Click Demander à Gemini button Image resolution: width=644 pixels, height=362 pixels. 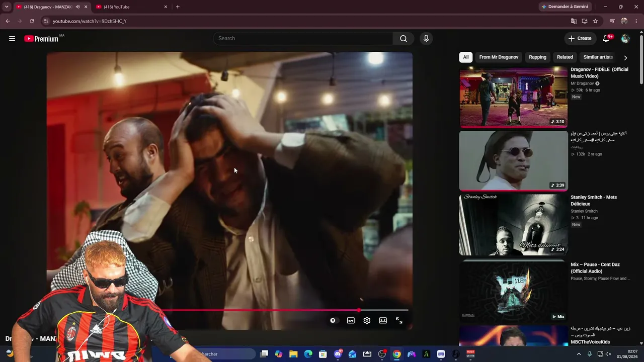point(564,7)
